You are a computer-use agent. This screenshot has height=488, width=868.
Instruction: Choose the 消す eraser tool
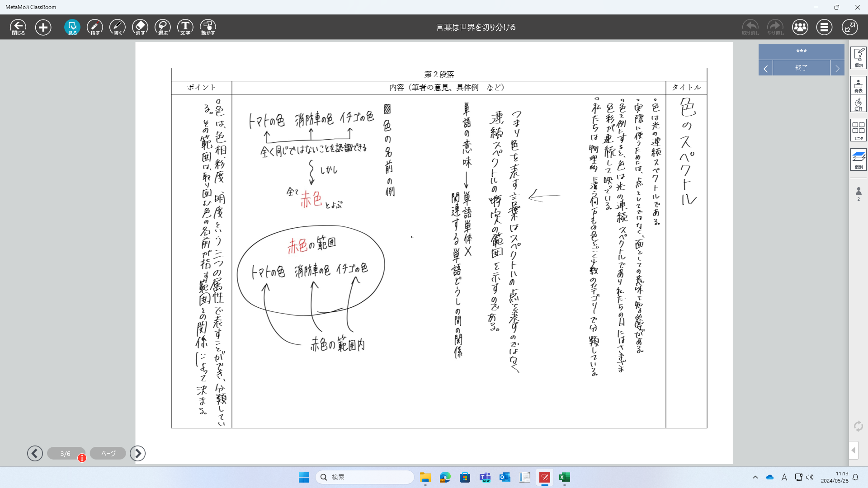point(140,27)
